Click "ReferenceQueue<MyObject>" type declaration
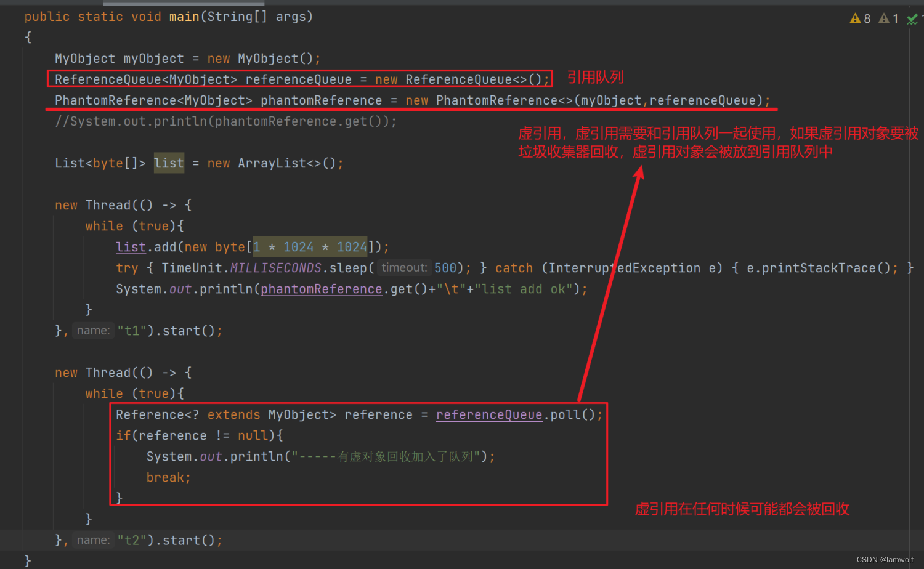924x569 pixels. click(x=146, y=79)
